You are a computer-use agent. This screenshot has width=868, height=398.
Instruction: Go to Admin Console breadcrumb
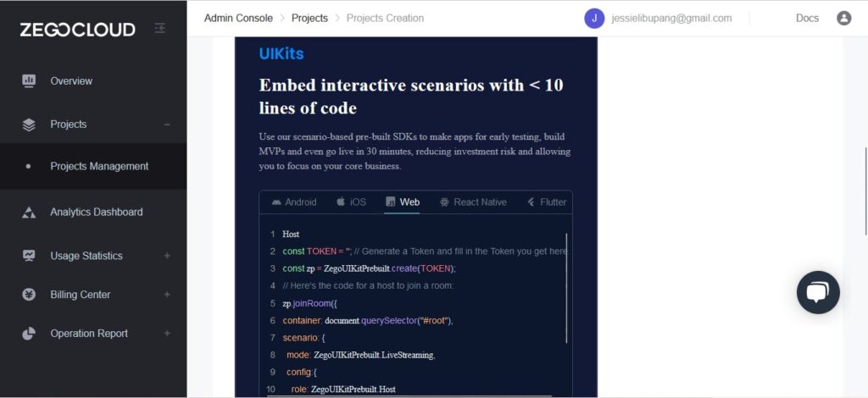(238, 19)
